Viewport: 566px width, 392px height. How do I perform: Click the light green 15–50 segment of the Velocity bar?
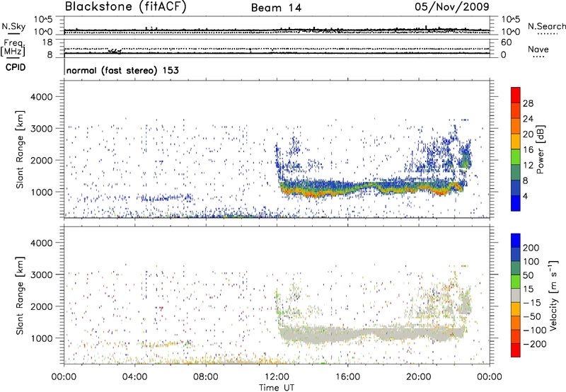point(516,282)
